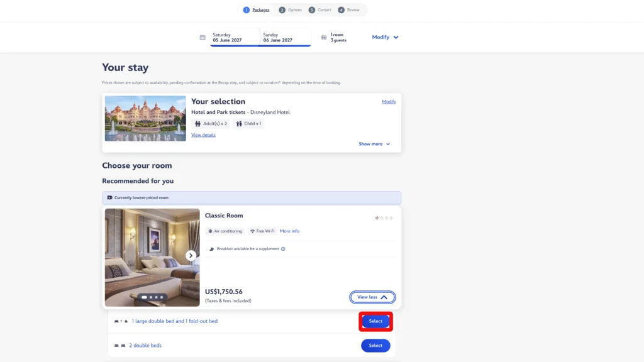Select the large double bed and fold-out bed
The height and width of the screenshot is (362, 644).
[375, 321]
